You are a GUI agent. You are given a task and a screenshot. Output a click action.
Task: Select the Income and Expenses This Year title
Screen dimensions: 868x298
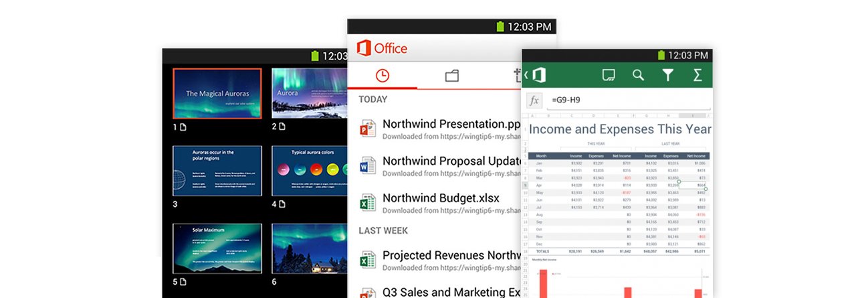coord(620,129)
